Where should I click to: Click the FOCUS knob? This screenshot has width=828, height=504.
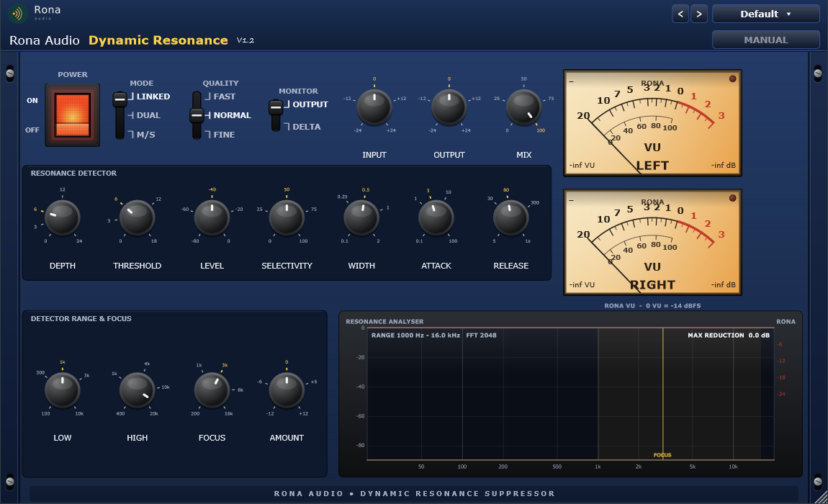click(x=212, y=390)
